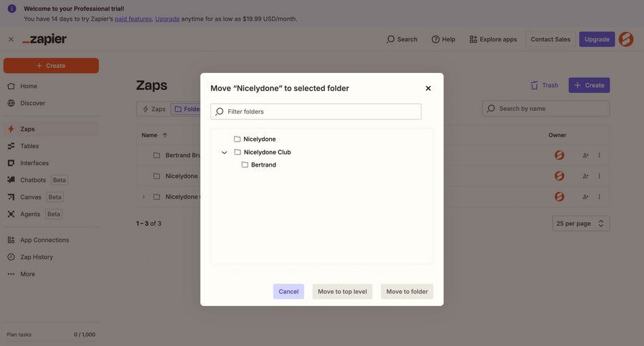Close the Move folder dialog
The width and height of the screenshot is (644, 346).
(428, 88)
